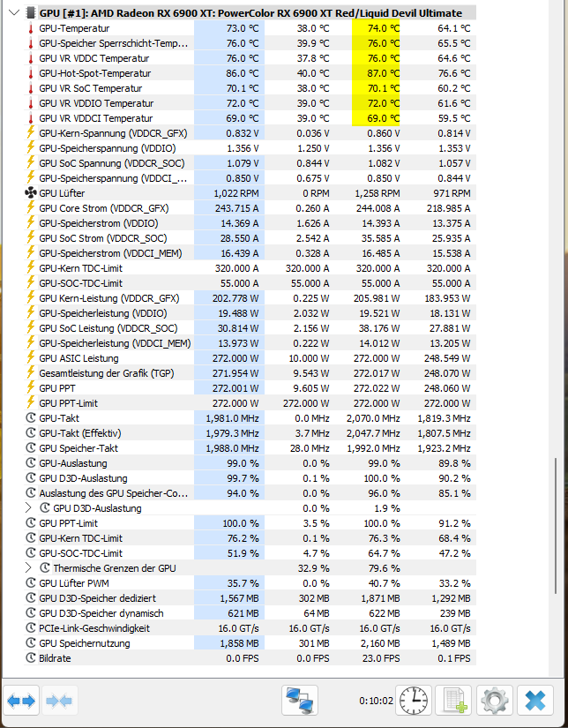
Task: Click the highlighted 87.0 °C maximum hot-spot value
Action: 384,73
